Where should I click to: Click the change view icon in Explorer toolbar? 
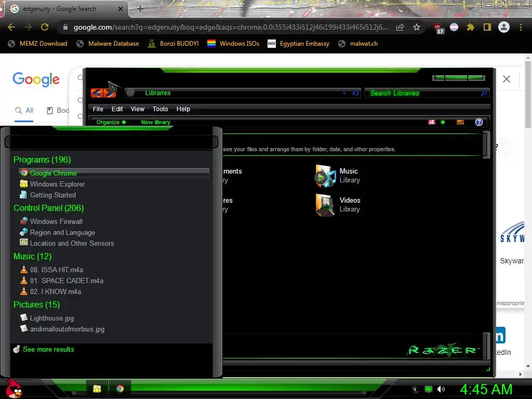(x=432, y=122)
